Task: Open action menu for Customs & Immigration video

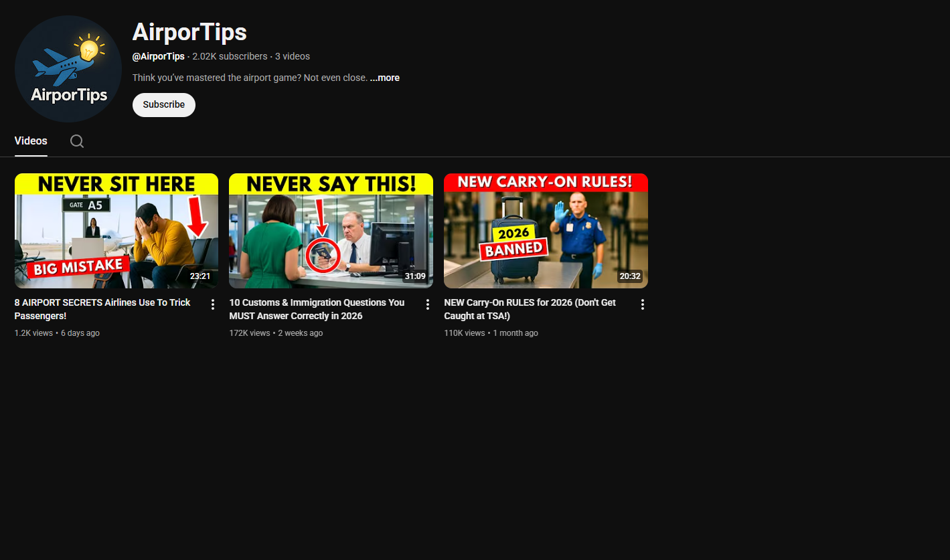Action: 428,304
